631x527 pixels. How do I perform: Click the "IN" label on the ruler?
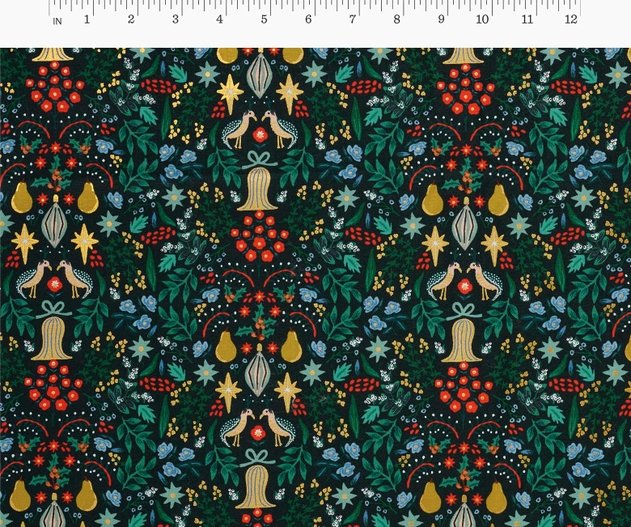58,21
